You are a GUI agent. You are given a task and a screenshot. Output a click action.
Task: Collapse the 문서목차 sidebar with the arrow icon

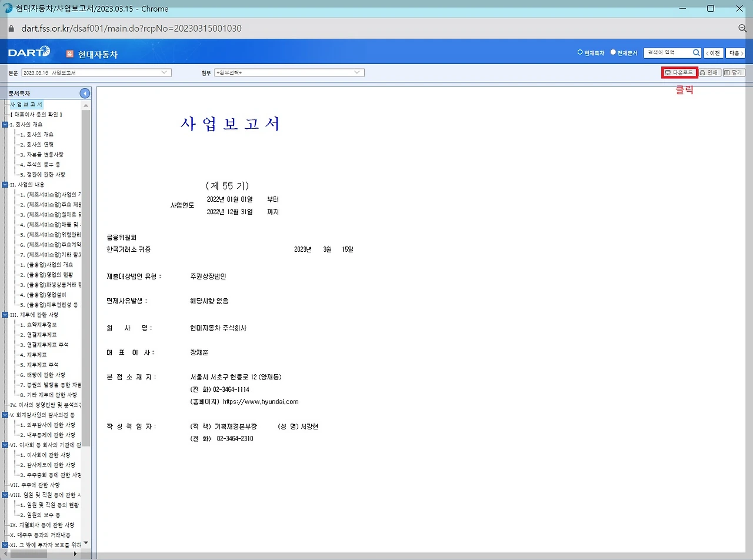pos(85,93)
